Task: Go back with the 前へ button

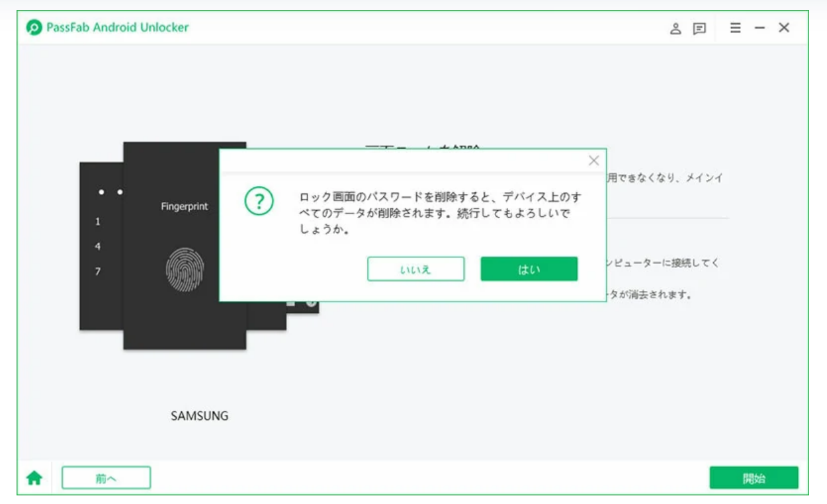Action: click(x=106, y=478)
